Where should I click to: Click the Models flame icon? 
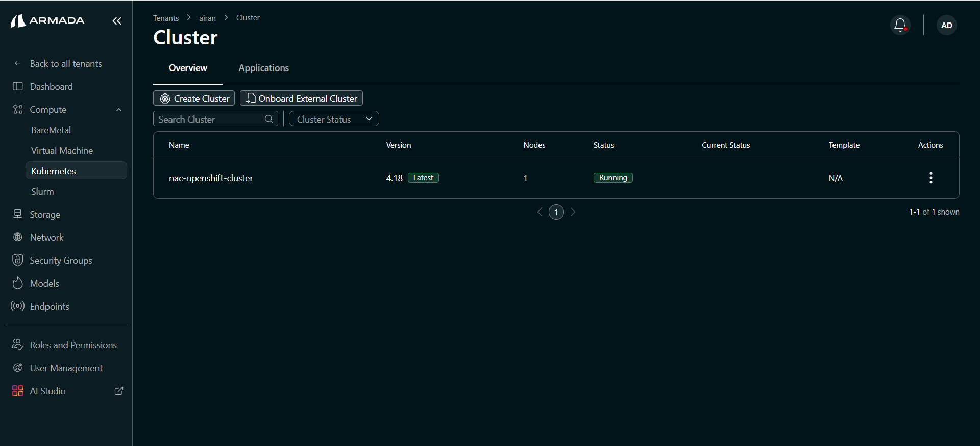coord(18,283)
